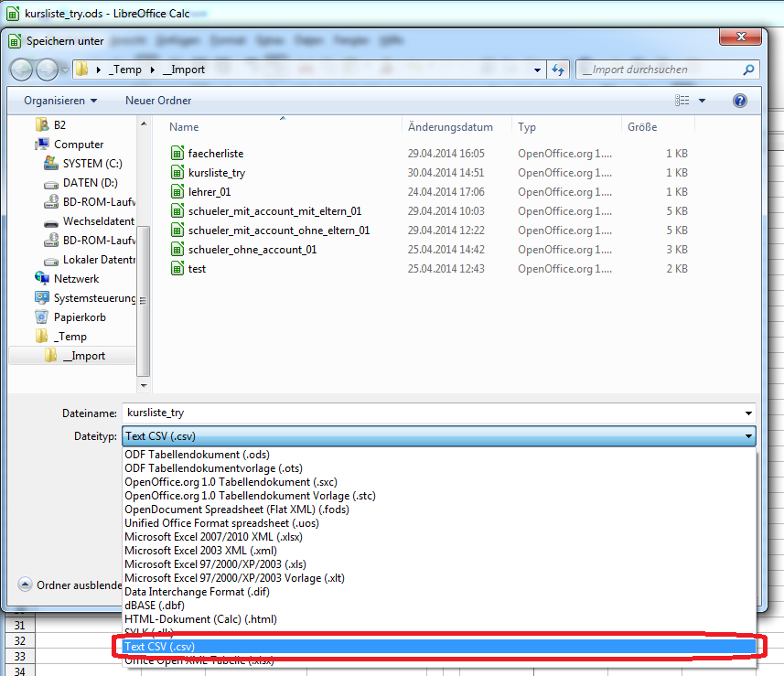Click the blue help question mark icon

(740, 101)
